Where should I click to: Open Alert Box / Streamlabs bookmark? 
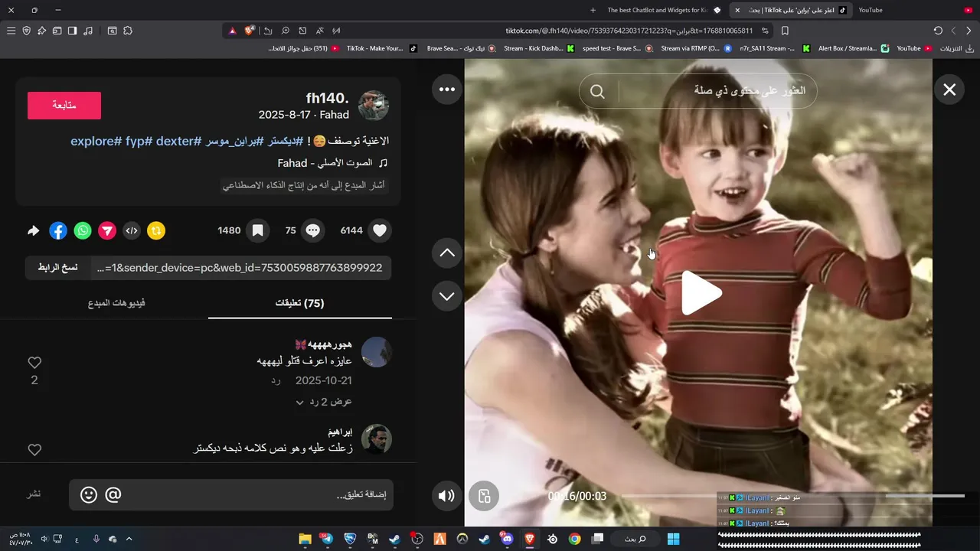pos(853,48)
